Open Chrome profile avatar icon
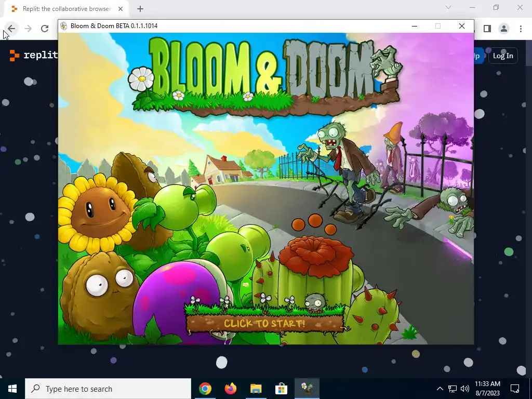This screenshot has height=399, width=532. [504, 29]
